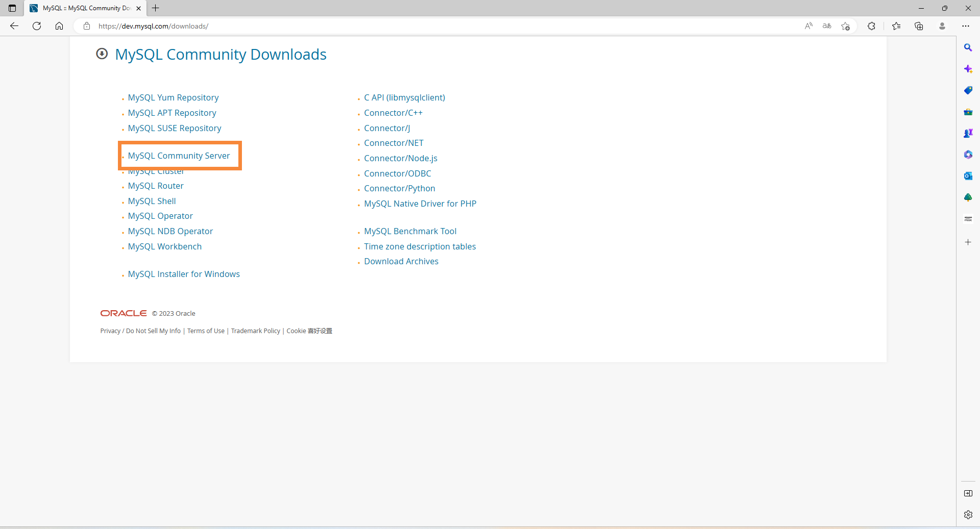Add a new app to sidebar
The image size is (980, 529).
(x=968, y=242)
